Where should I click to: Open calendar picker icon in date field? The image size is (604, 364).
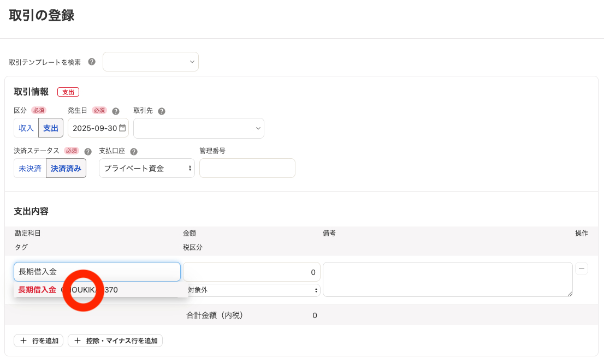click(x=122, y=128)
